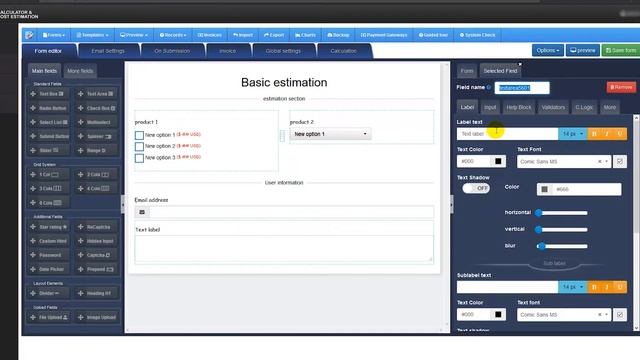Screen dimensions: 640x360
Task: Toggle bold for Label text
Action: pyautogui.click(x=594, y=134)
